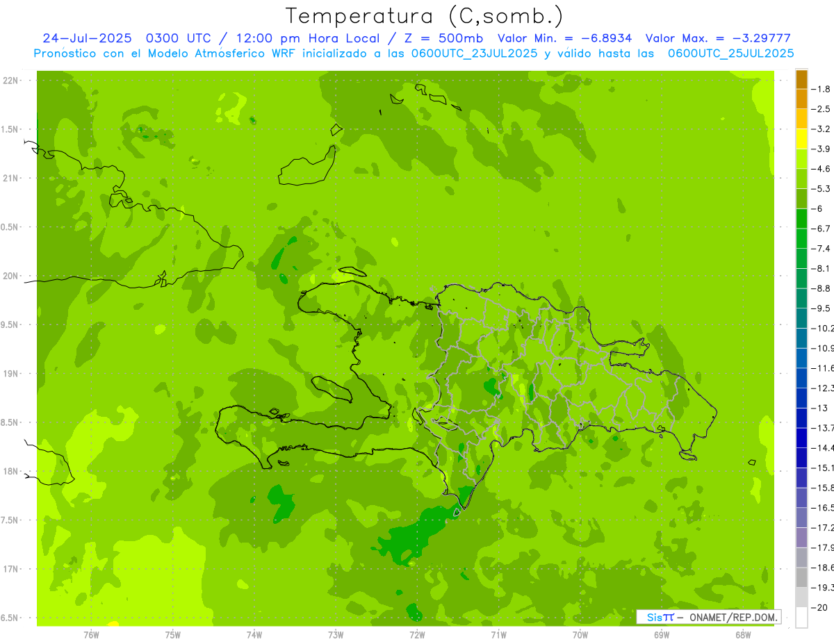Click the orange swatch between -1.8 and -2.5
This screenshot has height=644, width=834.
pyautogui.click(x=801, y=99)
